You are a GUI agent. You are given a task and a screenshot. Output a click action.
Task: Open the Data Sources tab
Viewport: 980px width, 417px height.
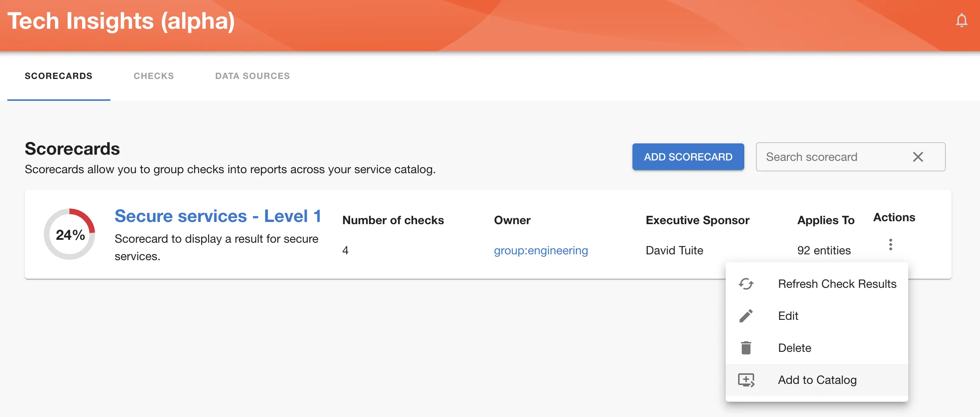[252, 76]
